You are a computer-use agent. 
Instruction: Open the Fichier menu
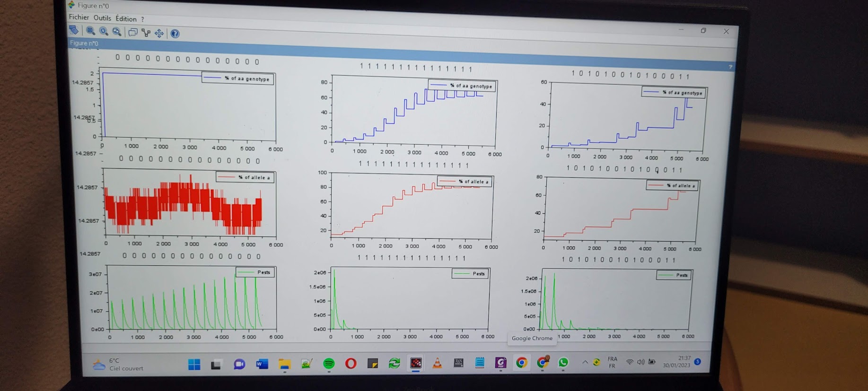click(x=79, y=17)
